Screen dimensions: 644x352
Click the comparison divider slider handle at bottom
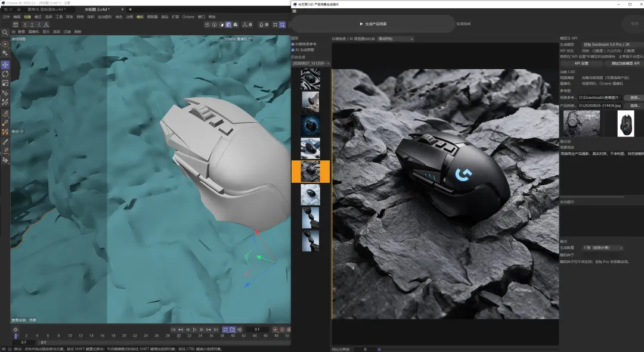(x=379, y=349)
